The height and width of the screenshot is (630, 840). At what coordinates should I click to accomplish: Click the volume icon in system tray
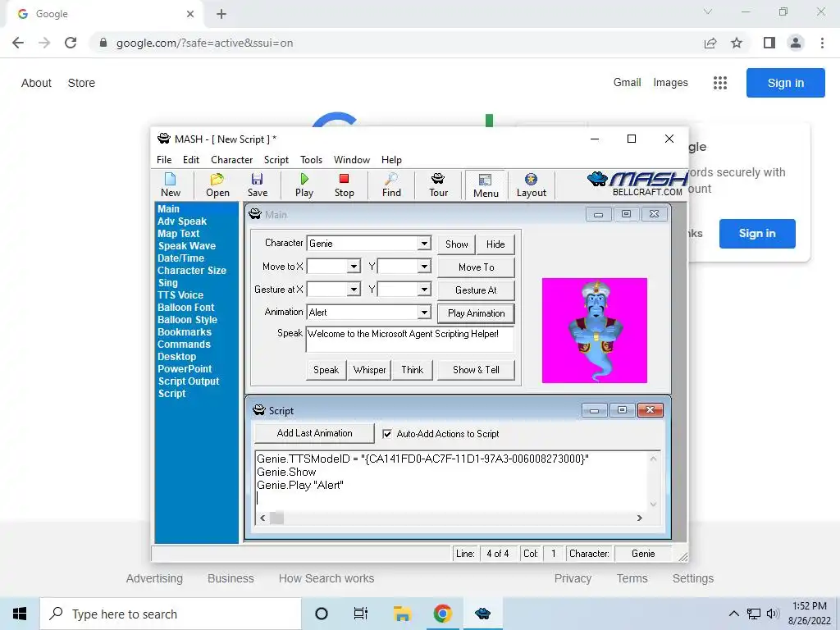click(x=773, y=614)
